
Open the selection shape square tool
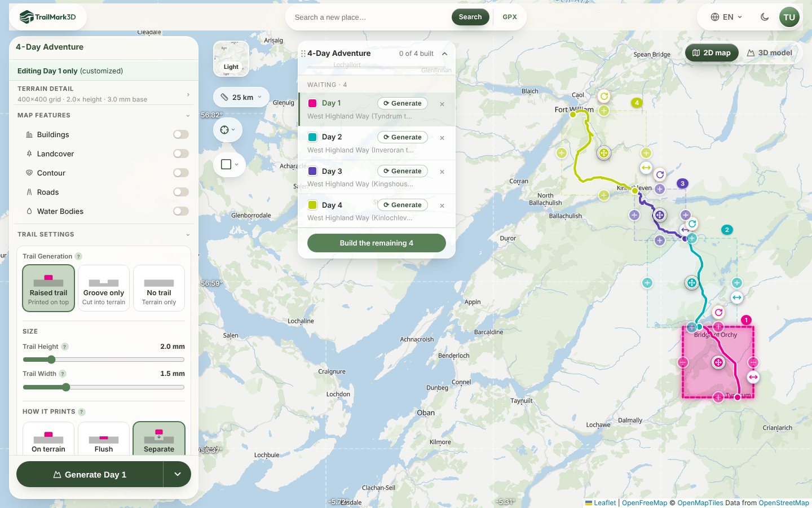point(229,164)
